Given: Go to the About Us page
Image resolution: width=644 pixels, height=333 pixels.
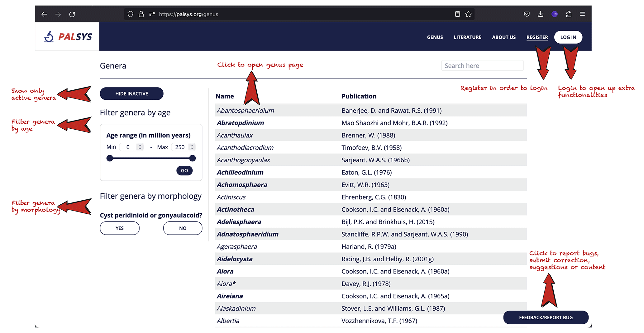Looking at the screenshot, I should coord(503,37).
